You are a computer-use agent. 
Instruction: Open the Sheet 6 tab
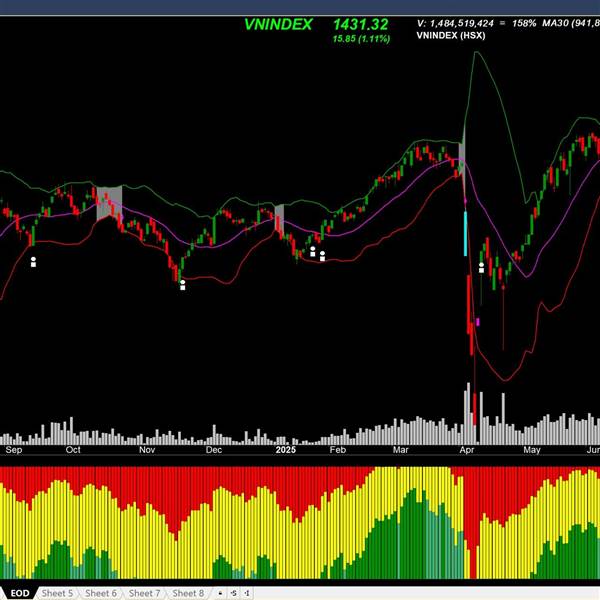[x=101, y=593]
